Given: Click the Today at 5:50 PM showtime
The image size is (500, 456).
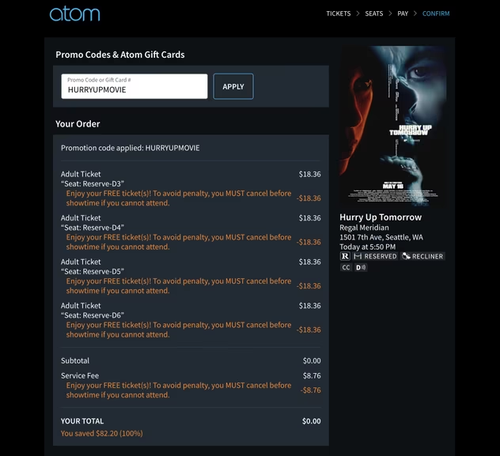Looking at the screenshot, I should [368, 247].
